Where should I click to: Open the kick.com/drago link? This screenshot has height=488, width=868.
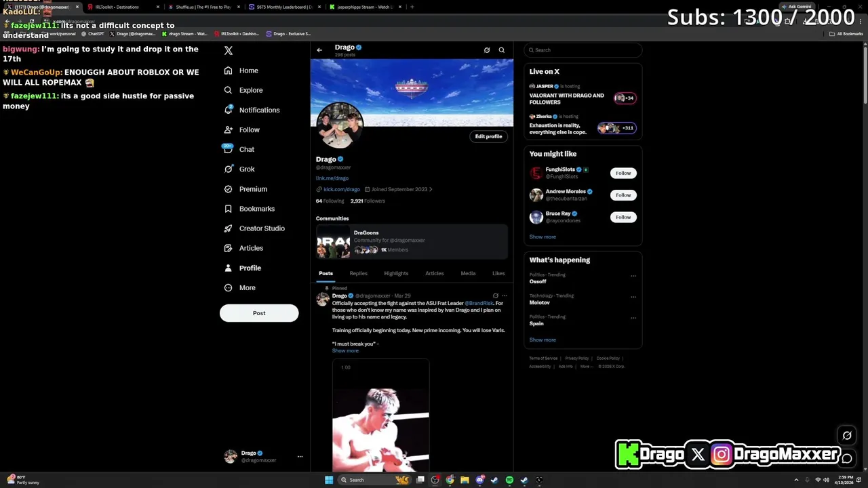(341, 190)
